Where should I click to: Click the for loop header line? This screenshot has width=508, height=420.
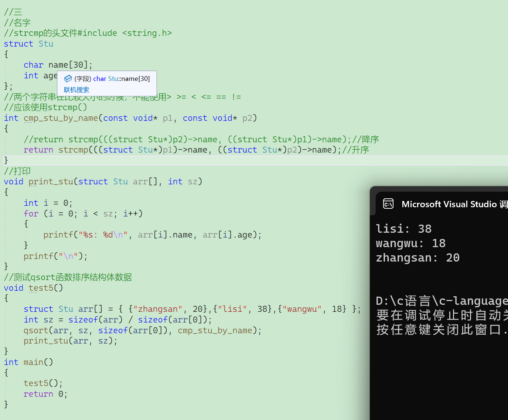coord(83,214)
